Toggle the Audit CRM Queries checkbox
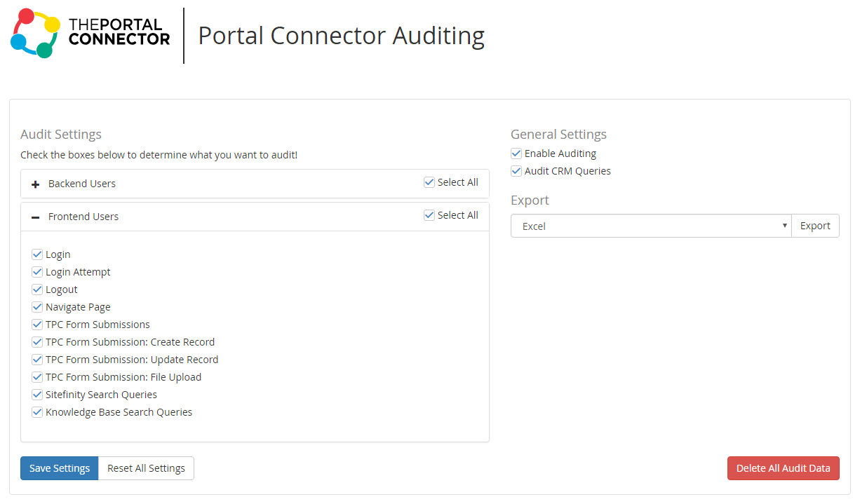The image size is (860, 504). (x=516, y=171)
